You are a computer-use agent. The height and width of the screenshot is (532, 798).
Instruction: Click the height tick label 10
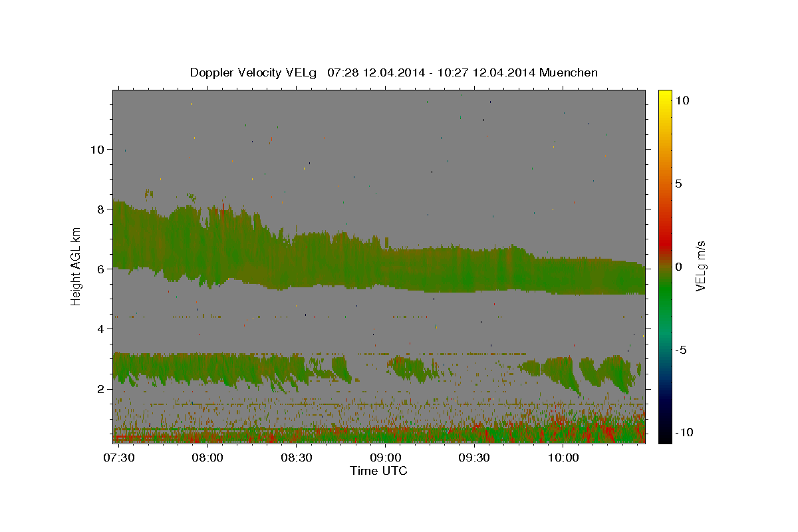pyautogui.click(x=96, y=149)
